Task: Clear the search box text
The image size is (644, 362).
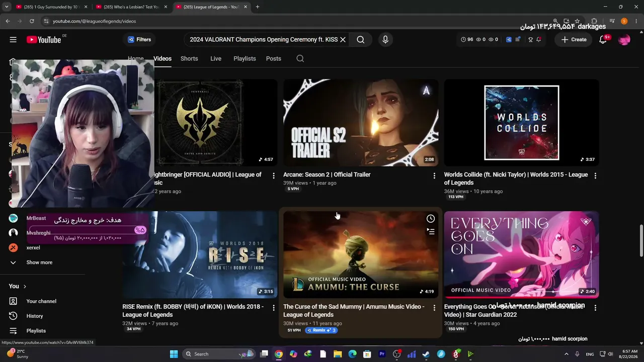Action: click(343, 40)
